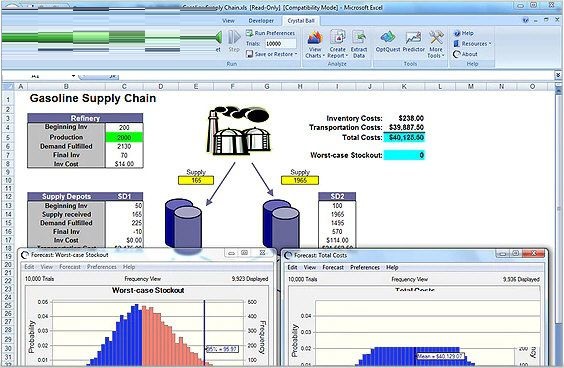The width and height of the screenshot is (564, 368).
Task: Open Preferences menu in Total Costs window
Action: click(365, 268)
